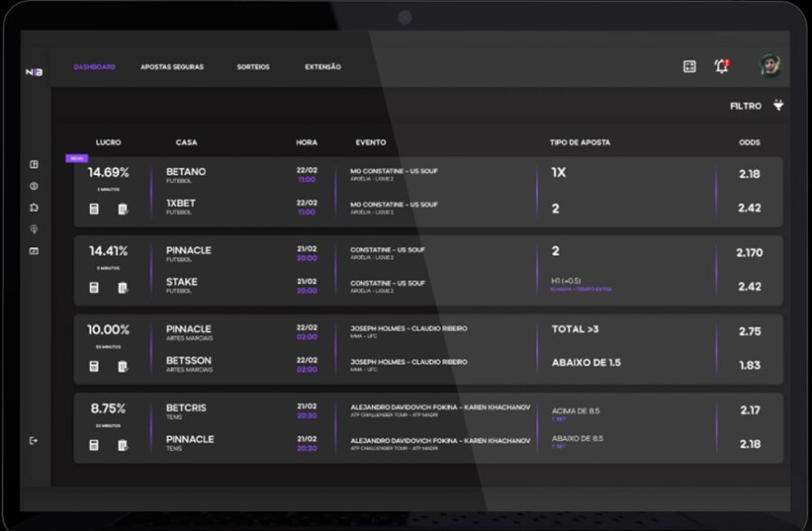Image resolution: width=812 pixels, height=531 pixels.
Task: Click the purple NOVO badge
Action: [77, 159]
